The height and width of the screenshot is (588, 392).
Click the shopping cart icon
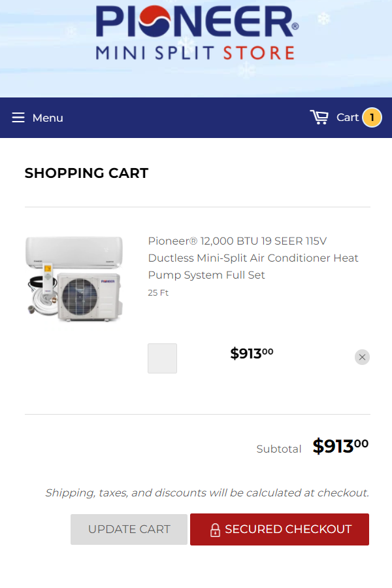coord(319,117)
